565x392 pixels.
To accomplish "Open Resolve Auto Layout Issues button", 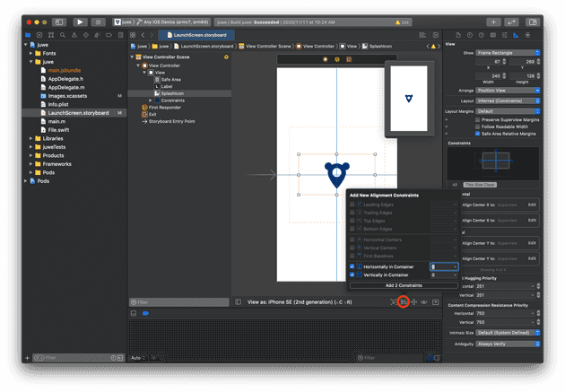I will (424, 302).
